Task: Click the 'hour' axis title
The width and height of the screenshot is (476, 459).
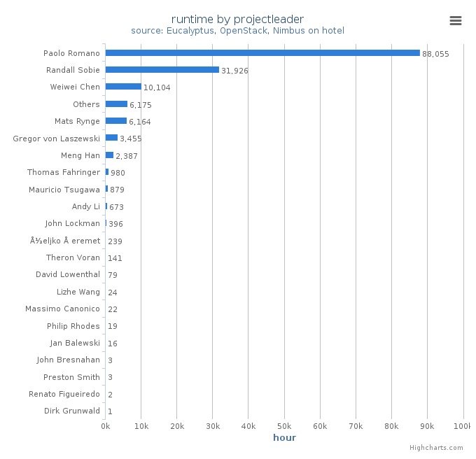Action: pyautogui.click(x=284, y=437)
